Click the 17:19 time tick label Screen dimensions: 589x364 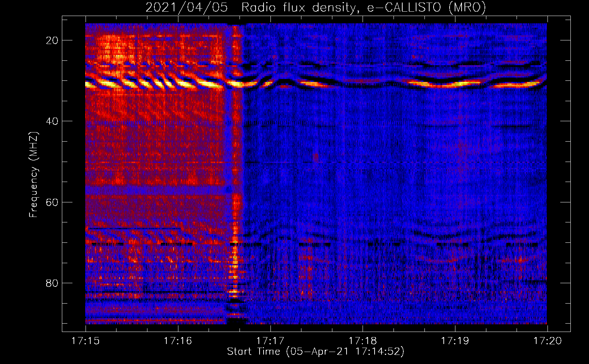[x=455, y=341]
